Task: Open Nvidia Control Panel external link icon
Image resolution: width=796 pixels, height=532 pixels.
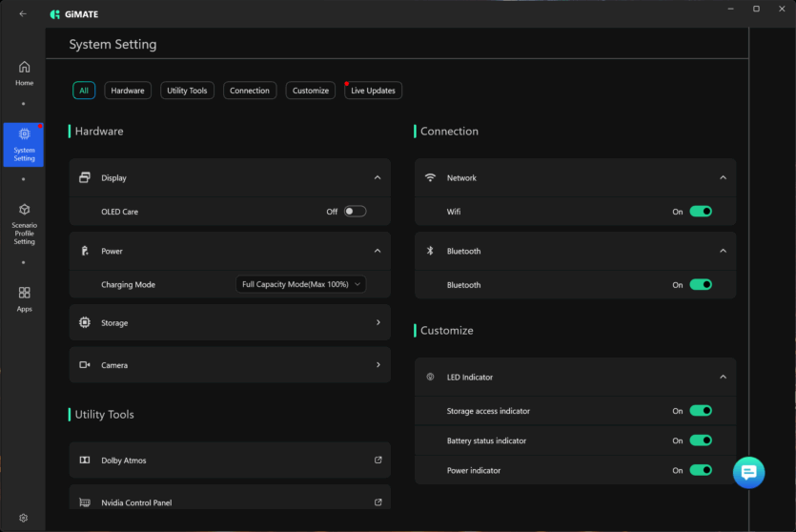Action: (378, 502)
